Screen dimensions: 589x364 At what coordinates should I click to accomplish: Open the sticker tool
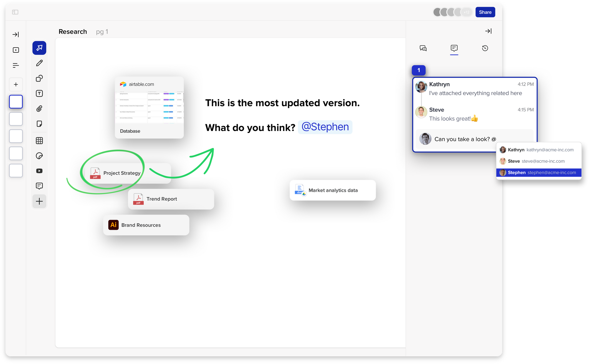(39, 156)
